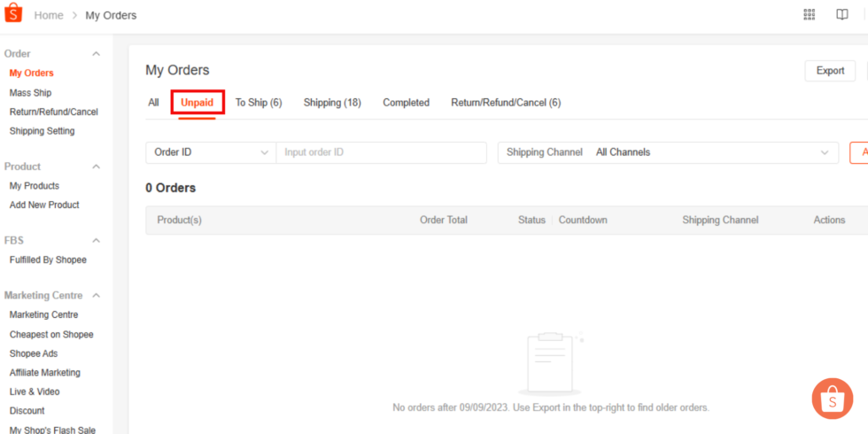Click the Shipping Channel column header
This screenshot has height=434, width=868.
click(720, 221)
